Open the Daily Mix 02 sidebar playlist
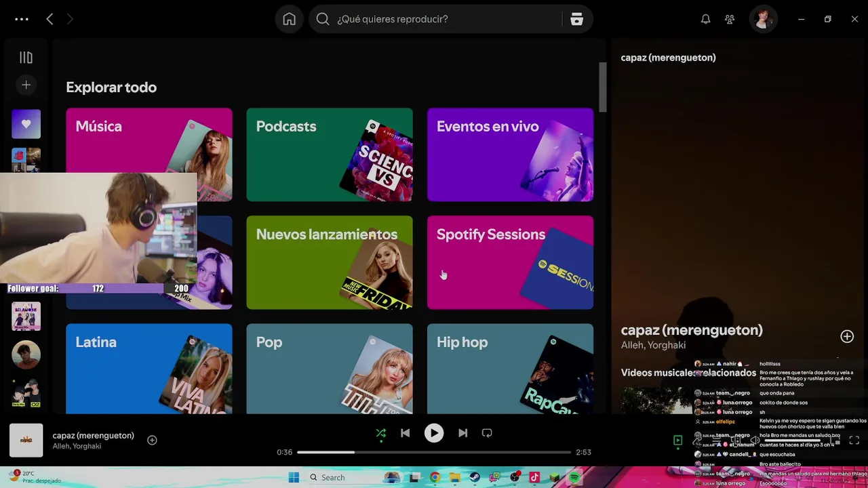This screenshot has width=868, height=488. pos(26,393)
